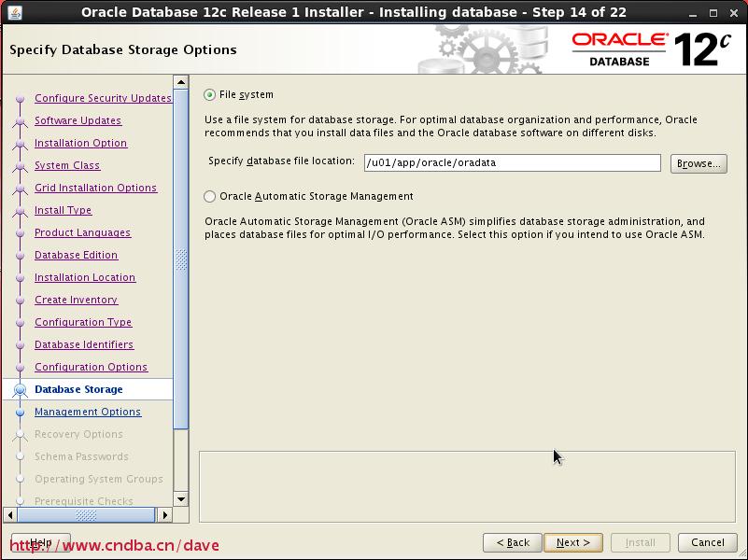Click step bullet beside Configuration Type
Viewport: 748px width, 560px height.
coord(20,323)
